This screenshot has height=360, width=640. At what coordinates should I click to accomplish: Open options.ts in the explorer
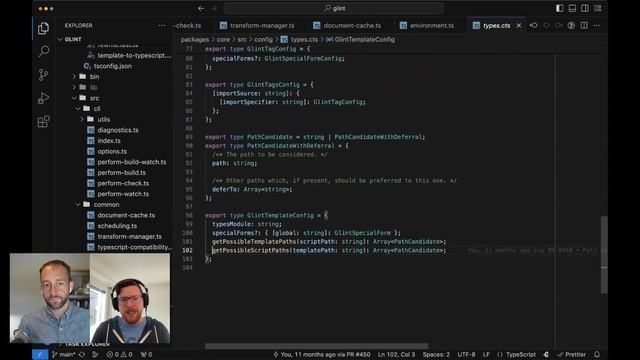(x=112, y=151)
